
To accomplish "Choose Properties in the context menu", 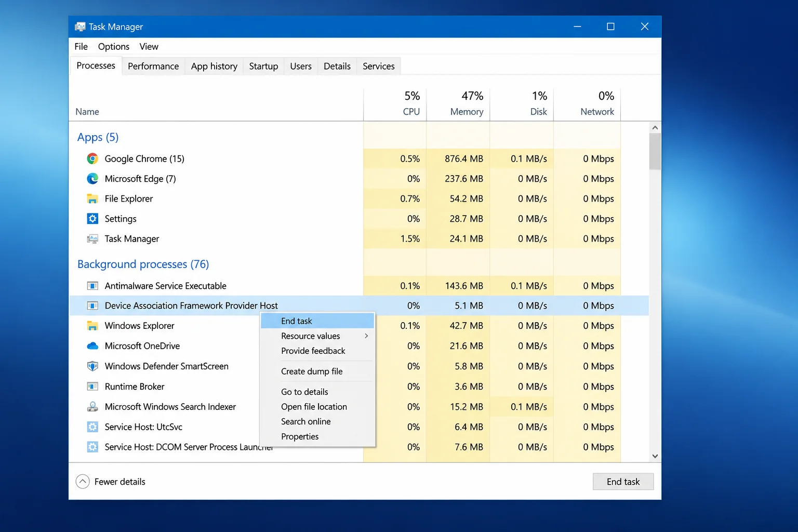I will click(x=317, y=436).
